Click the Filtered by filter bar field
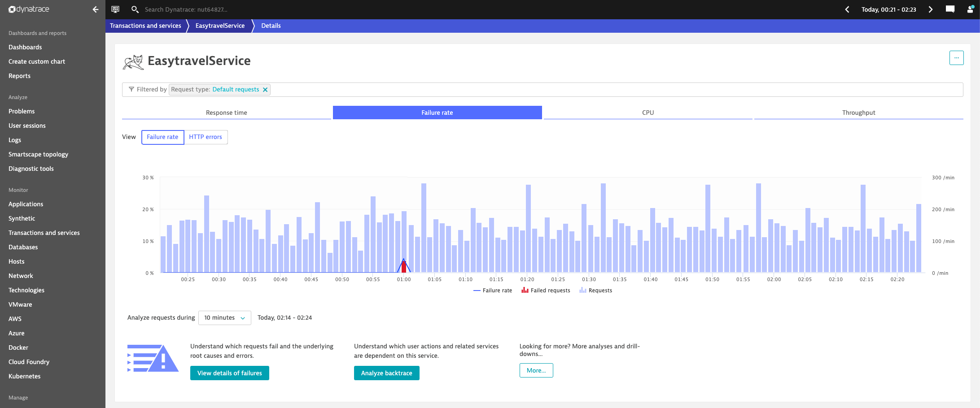Image resolution: width=980 pixels, height=408 pixels. 542,90
